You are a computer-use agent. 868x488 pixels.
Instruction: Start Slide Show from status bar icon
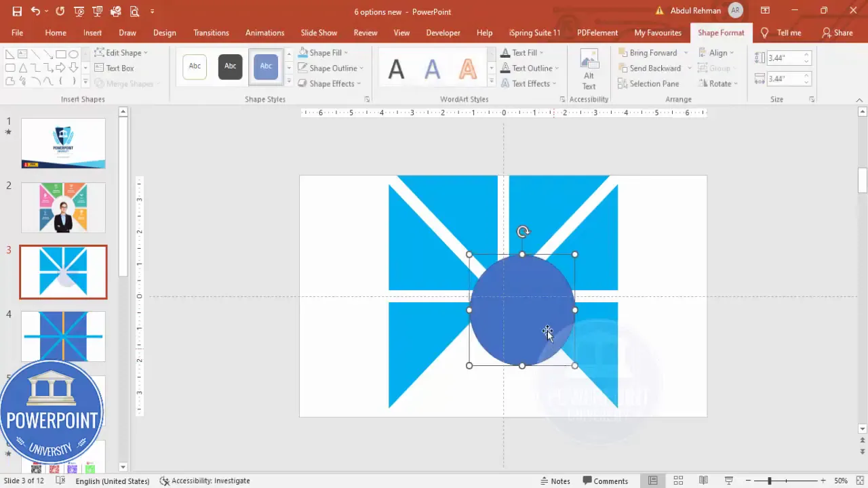tap(728, 481)
